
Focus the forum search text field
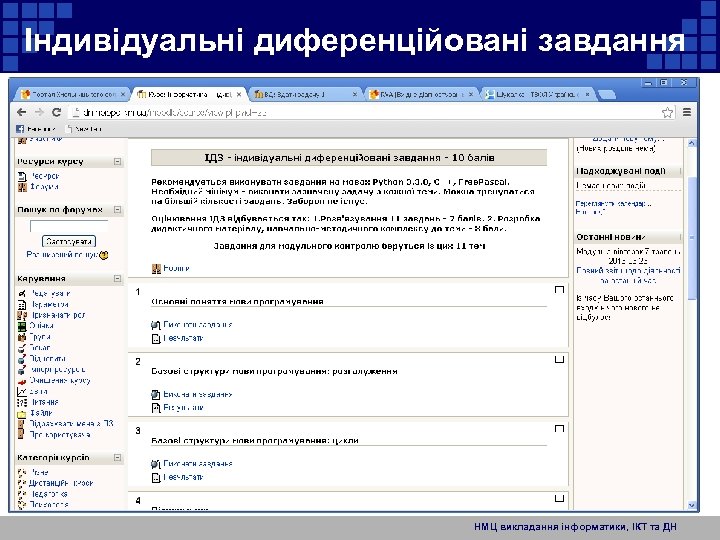69,226
